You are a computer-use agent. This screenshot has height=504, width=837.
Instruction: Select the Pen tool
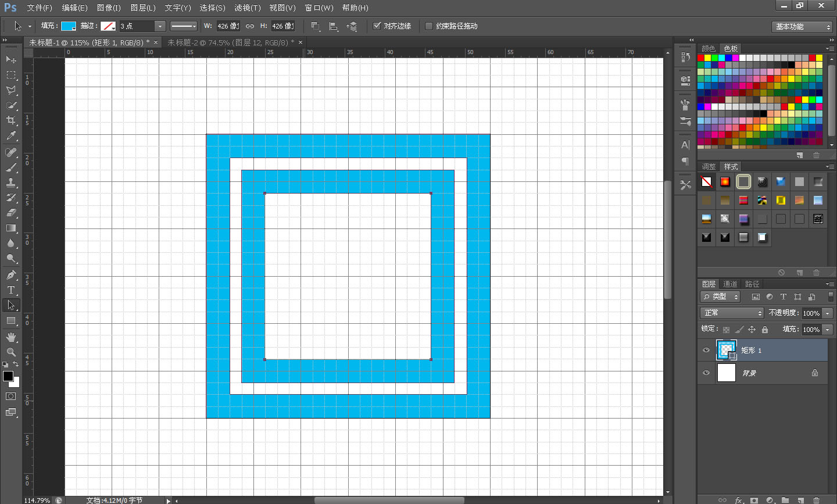click(11, 275)
